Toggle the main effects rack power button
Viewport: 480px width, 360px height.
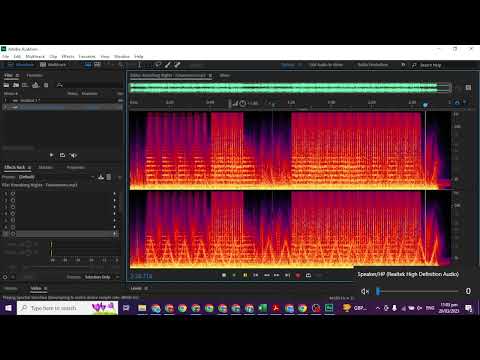(x=5, y=277)
